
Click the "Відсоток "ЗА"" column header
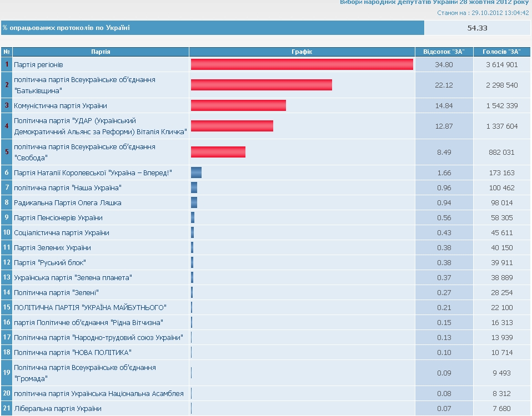(444, 52)
